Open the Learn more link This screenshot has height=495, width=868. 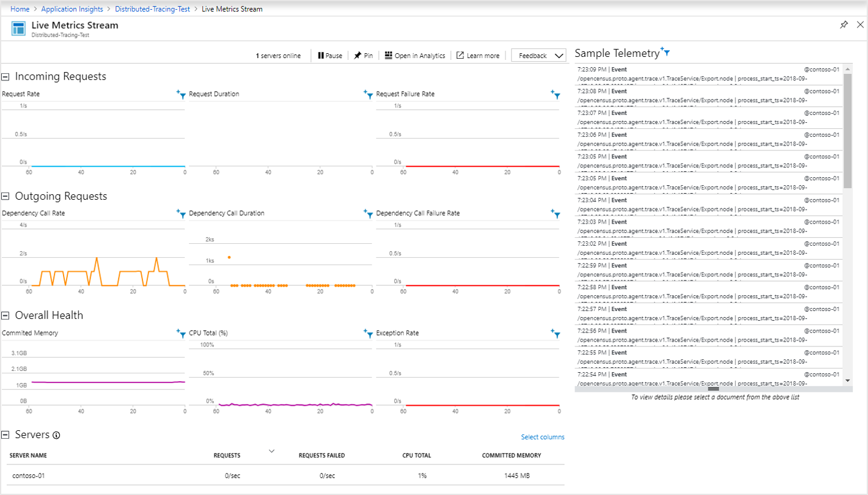[x=478, y=56]
